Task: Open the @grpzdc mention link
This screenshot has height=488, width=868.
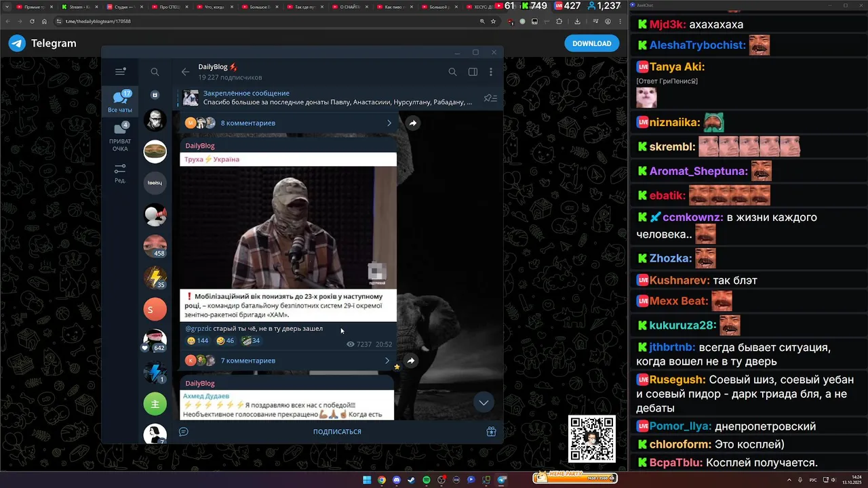Action: 198,329
